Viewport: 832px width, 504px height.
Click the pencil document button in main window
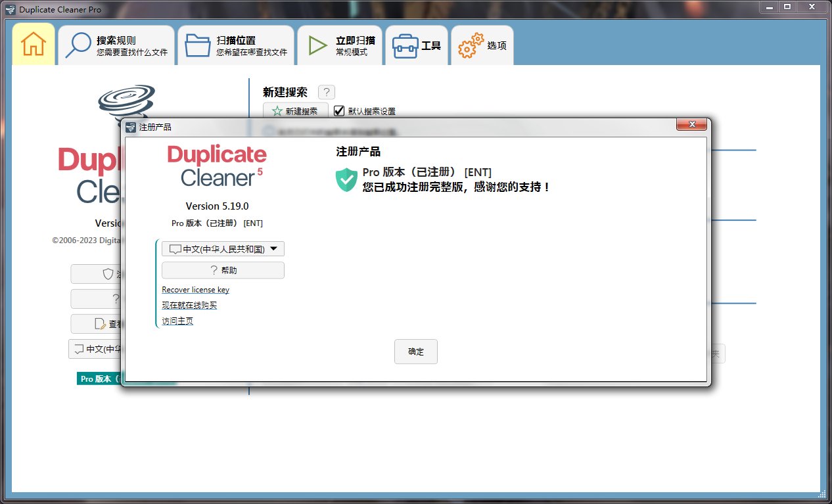96,323
